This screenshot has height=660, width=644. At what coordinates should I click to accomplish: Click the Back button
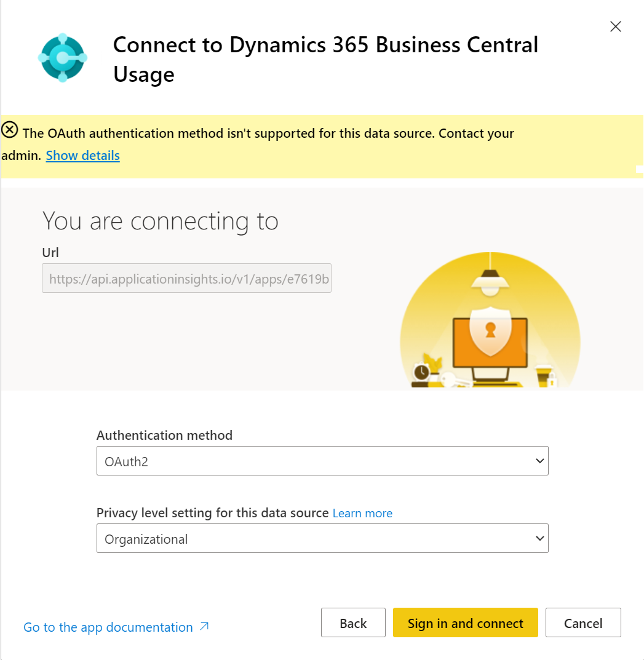(x=353, y=622)
